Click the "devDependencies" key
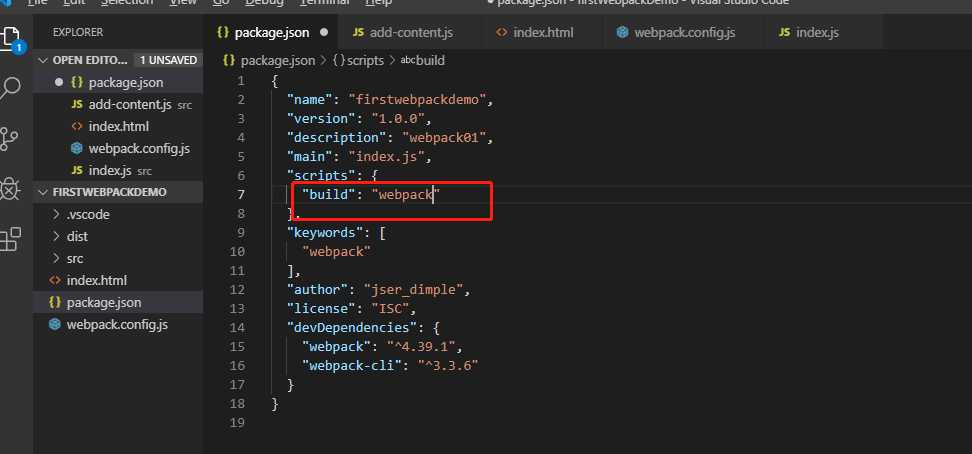The width and height of the screenshot is (972, 454). click(351, 327)
